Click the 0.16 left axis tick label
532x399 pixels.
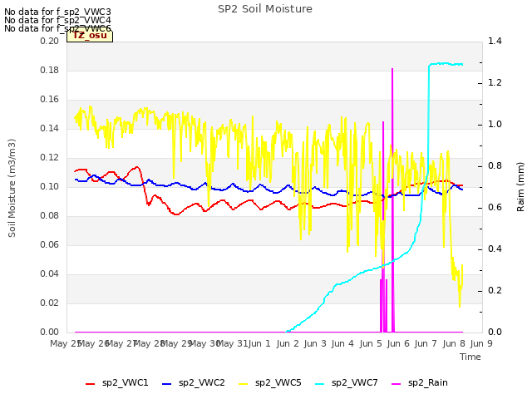[x=50, y=100]
